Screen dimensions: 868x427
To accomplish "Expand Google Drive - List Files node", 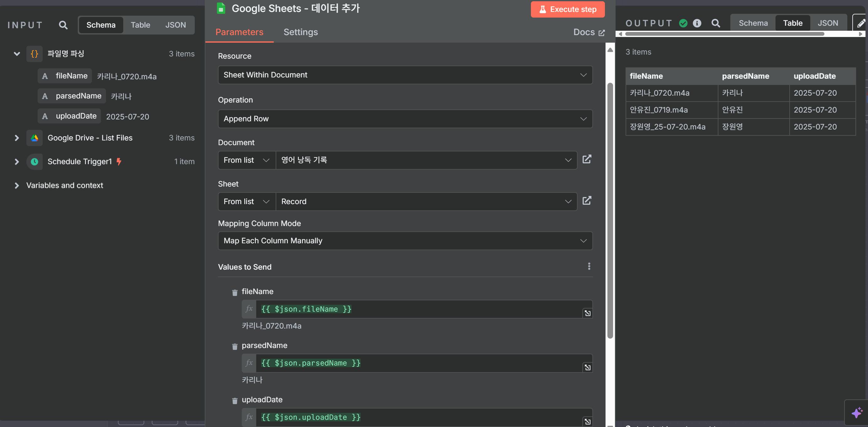I will 17,138.
